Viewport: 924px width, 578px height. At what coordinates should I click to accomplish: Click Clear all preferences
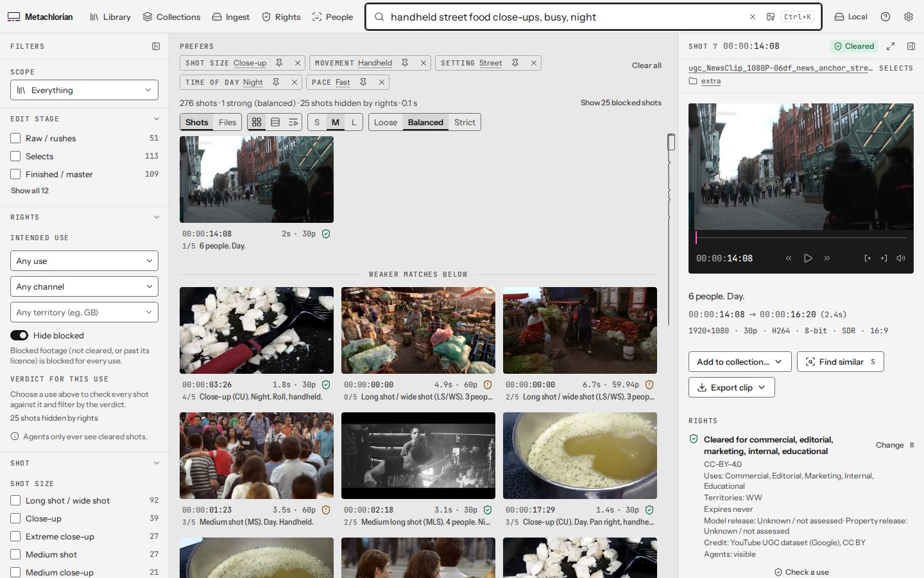(647, 66)
